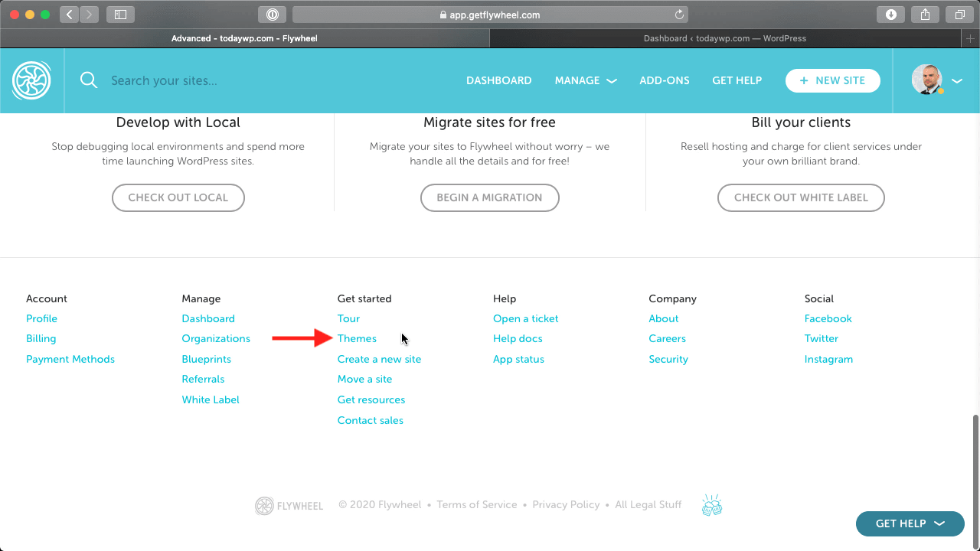Viewport: 980px width, 551px height.
Task: Open the Referrals link
Action: pyautogui.click(x=203, y=379)
